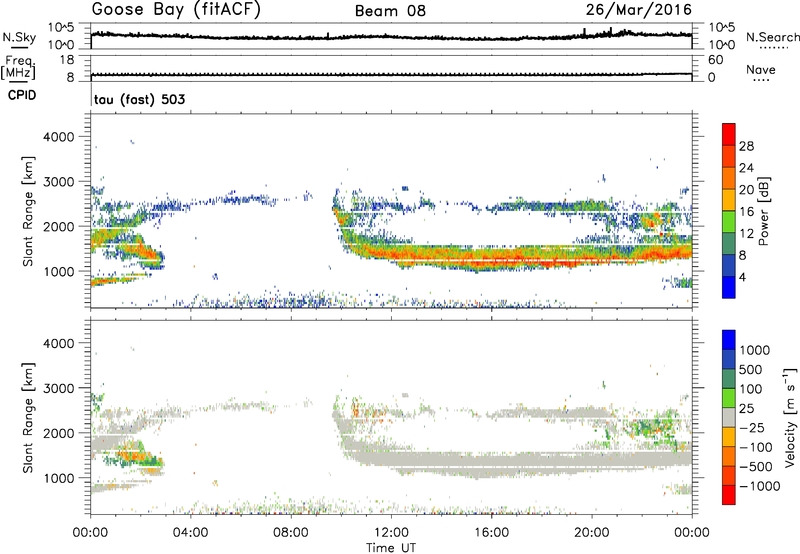Select the '28' tick on Power colorbar
The image size is (800, 554).
click(x=746, y=146)
